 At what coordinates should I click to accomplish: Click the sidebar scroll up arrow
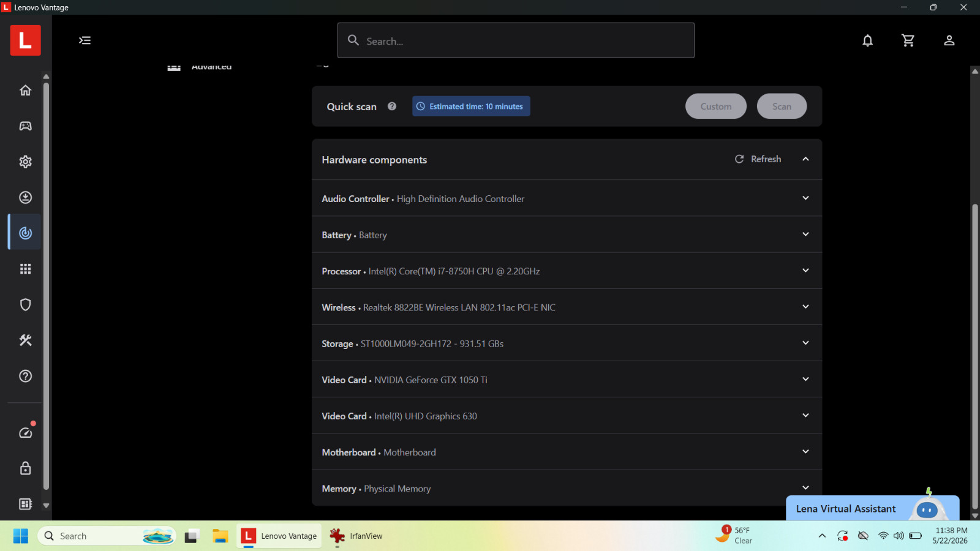coord(46,77)
